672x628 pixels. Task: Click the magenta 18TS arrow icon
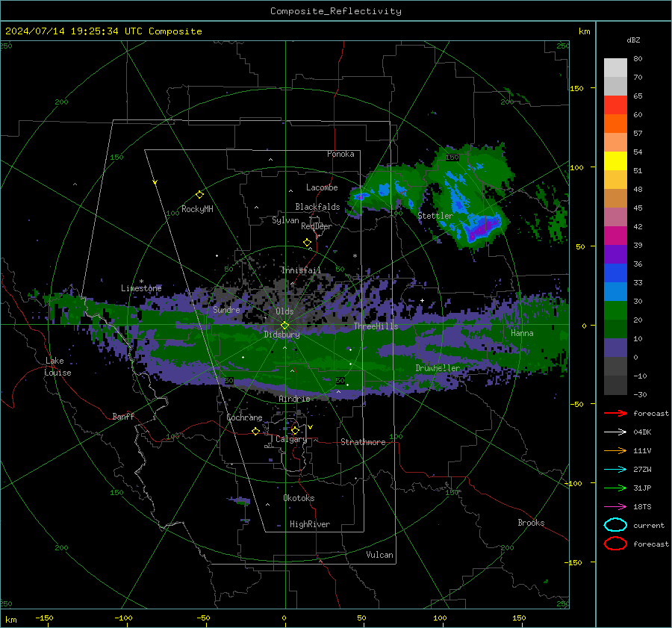(x=615, y=507)
